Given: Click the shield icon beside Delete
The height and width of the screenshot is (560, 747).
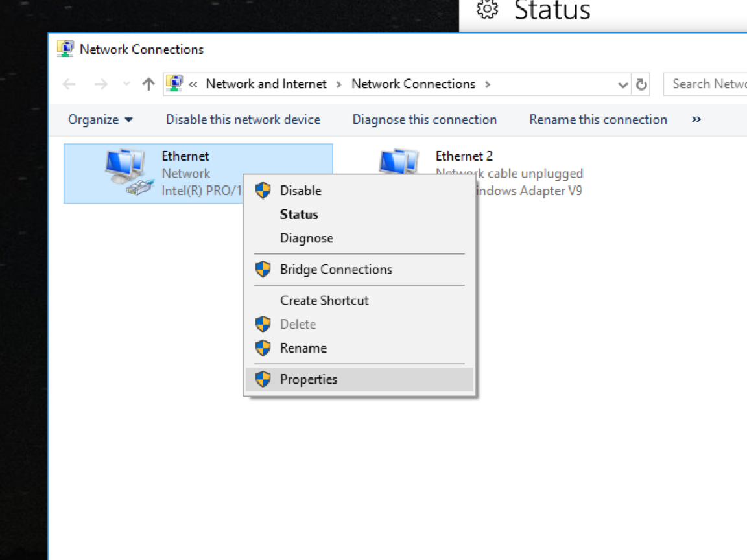Looking at the screenshot, I should 263,324.
